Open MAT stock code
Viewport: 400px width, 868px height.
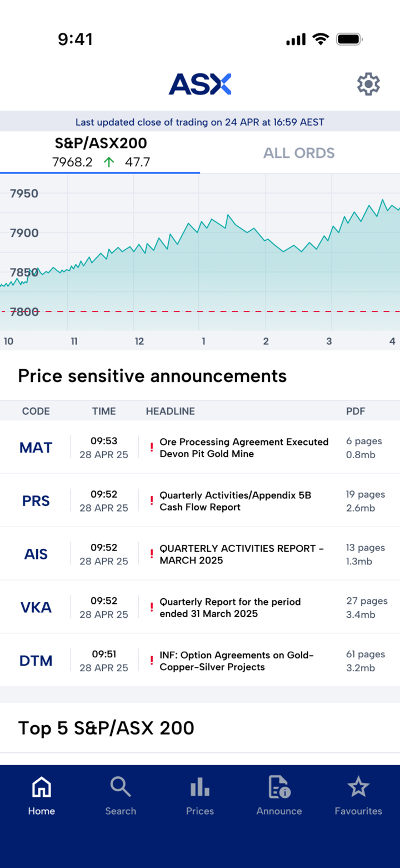(36, 448)
